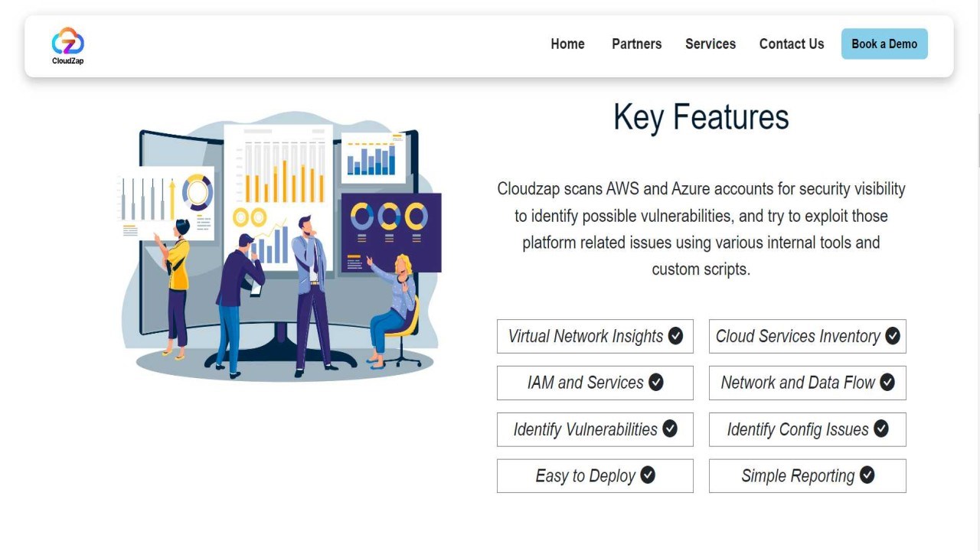Select the Identify Vulnerabilities feature label
980x551 pixels.
585,429
